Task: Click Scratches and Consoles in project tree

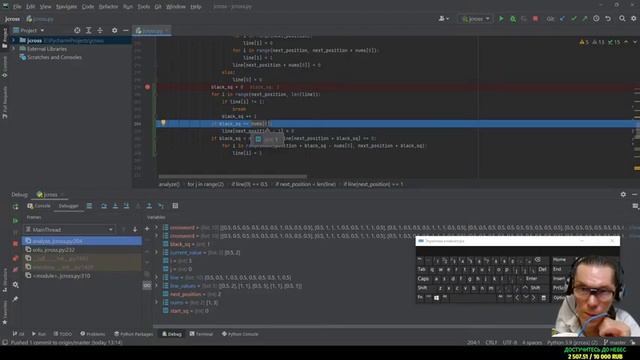Action: click(54, 57)
